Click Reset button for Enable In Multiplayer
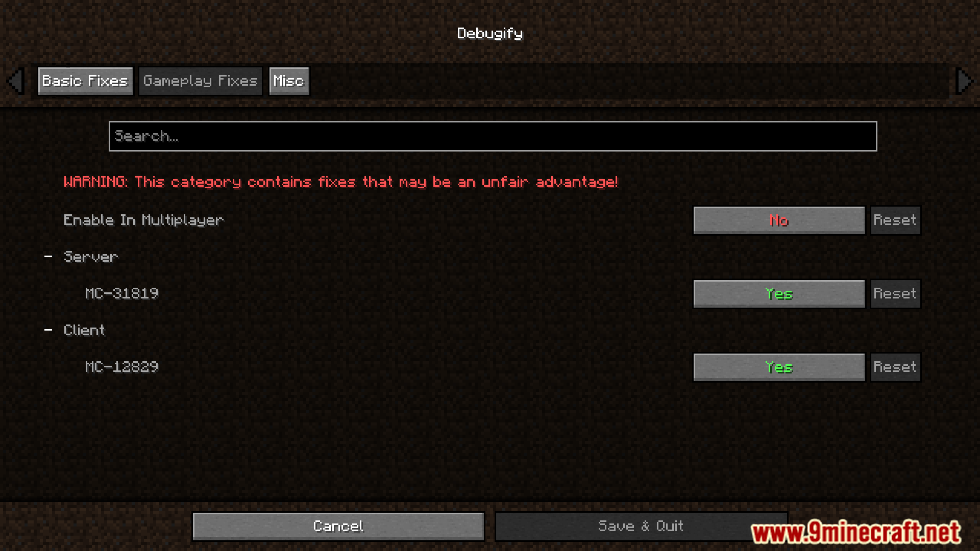 (x=895, y=220)
